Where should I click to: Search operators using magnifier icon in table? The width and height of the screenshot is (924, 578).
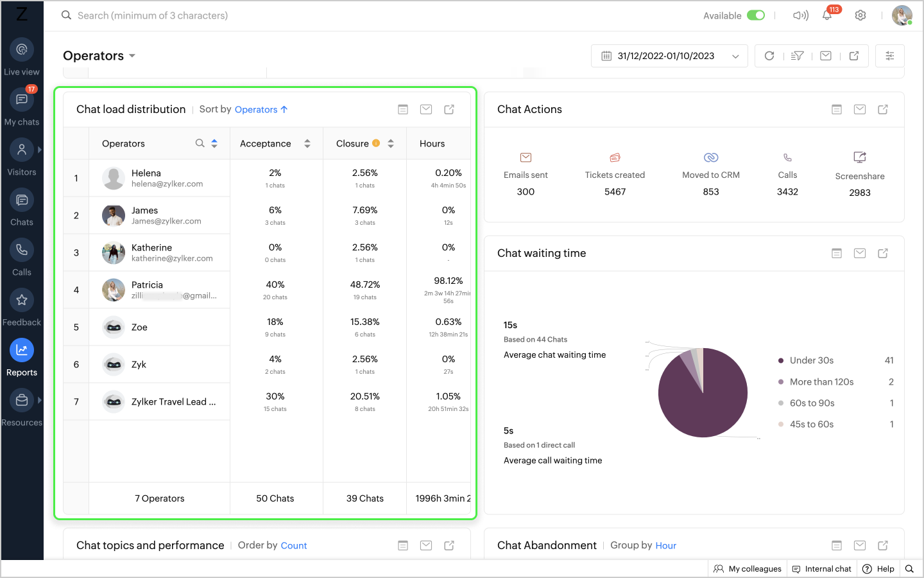point(200,143)
